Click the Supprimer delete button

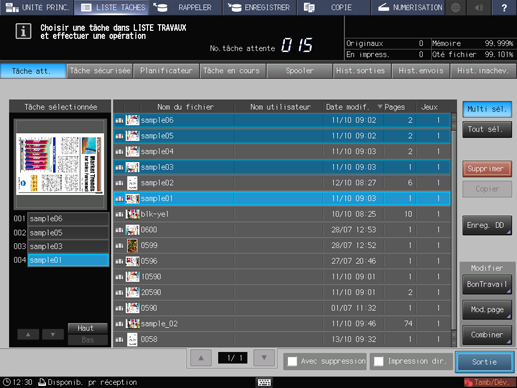[487, 169]
